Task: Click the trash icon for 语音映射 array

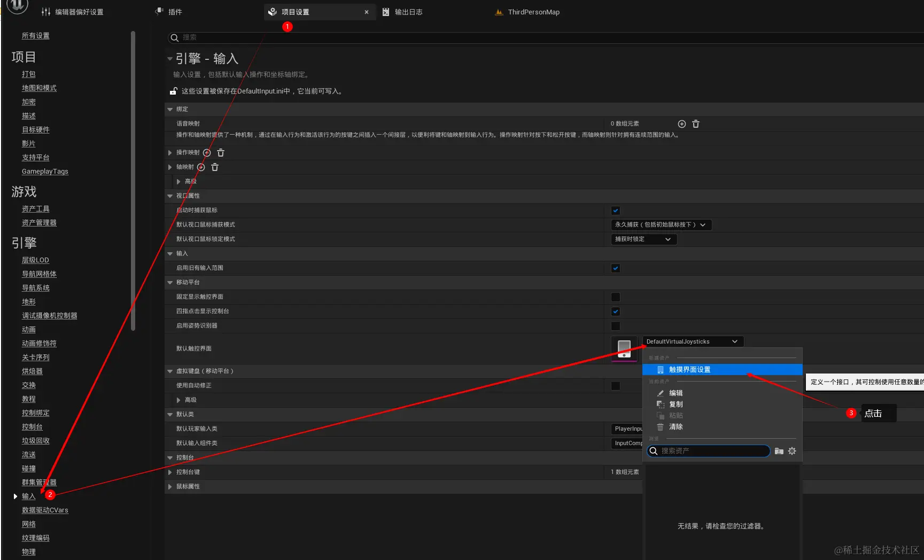Action: click(x=696, y=124)
